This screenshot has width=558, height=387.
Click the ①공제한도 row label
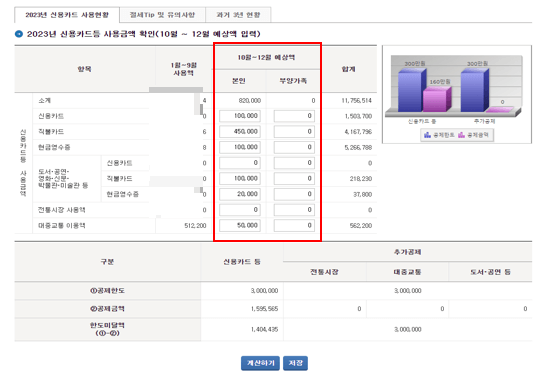pos(107,291)
